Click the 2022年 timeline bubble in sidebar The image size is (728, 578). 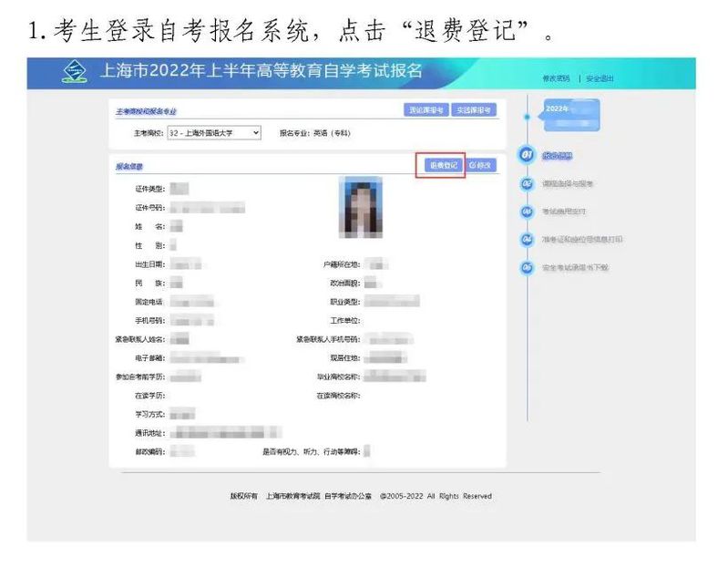pyautogui.click(x=570, y=113)
